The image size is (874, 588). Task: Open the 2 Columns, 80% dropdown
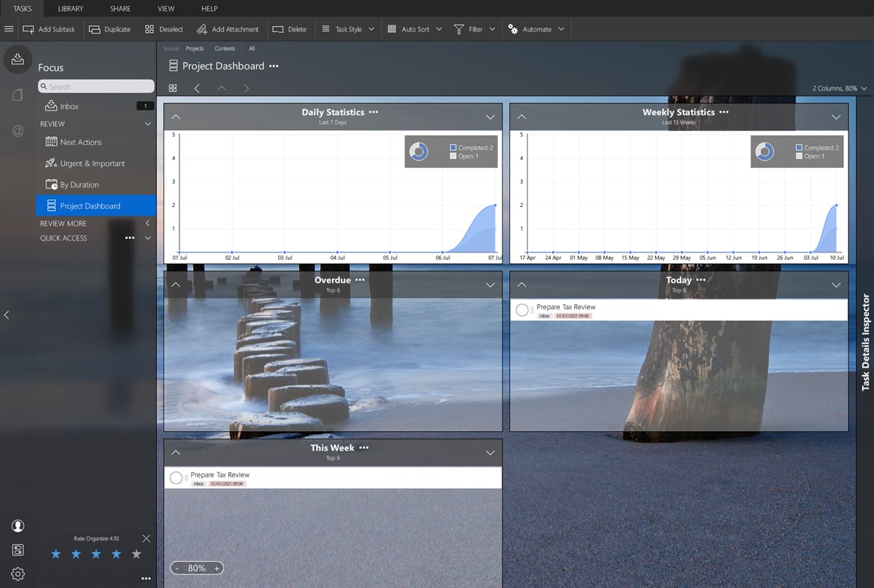tap(840, 88)
